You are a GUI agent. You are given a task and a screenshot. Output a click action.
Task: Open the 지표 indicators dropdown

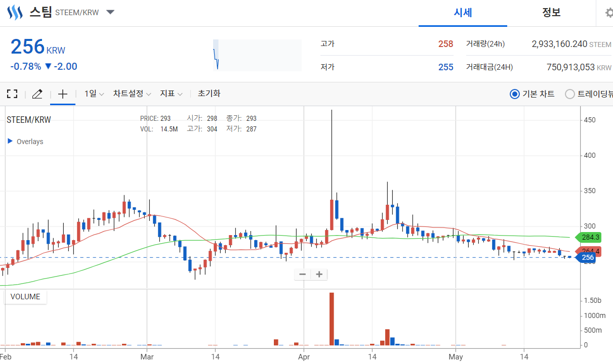point(171,94)
